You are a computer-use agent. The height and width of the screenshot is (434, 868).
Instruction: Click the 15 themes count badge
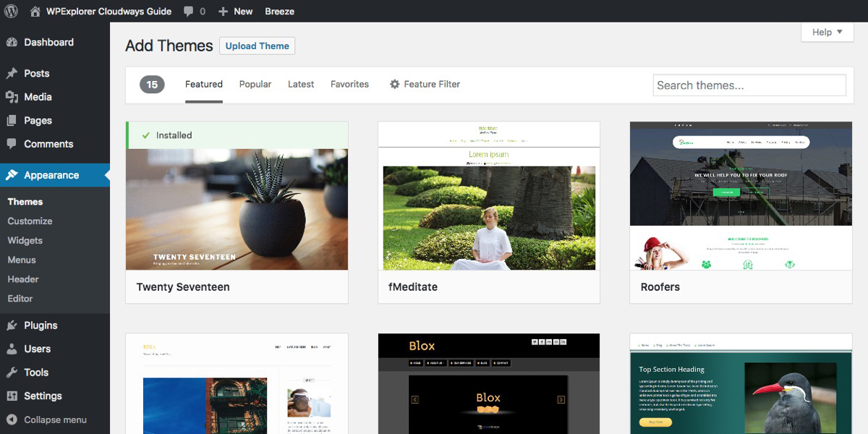152,85
